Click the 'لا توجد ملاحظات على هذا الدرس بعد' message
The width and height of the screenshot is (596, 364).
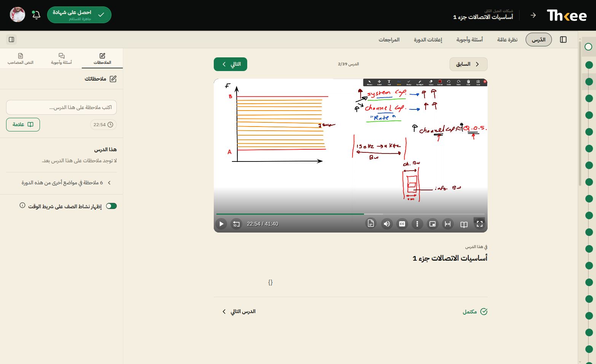(79, 161)
